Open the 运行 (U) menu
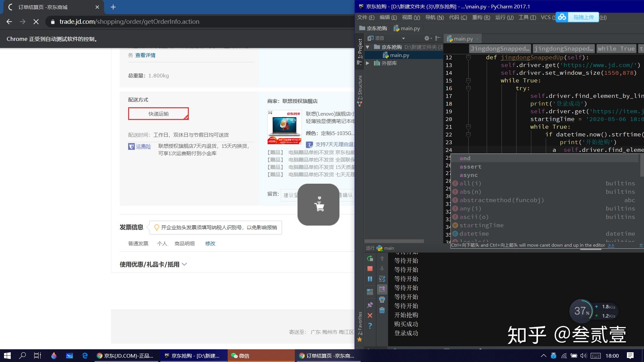Screen dimensions: 644x362 click(x=504, y=17)
